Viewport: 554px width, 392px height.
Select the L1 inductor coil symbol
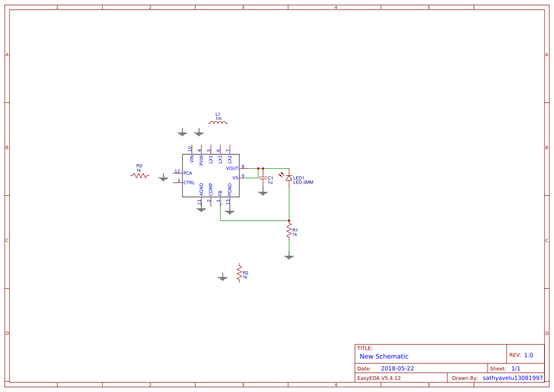pyautogui.click(x=218, y=123)
